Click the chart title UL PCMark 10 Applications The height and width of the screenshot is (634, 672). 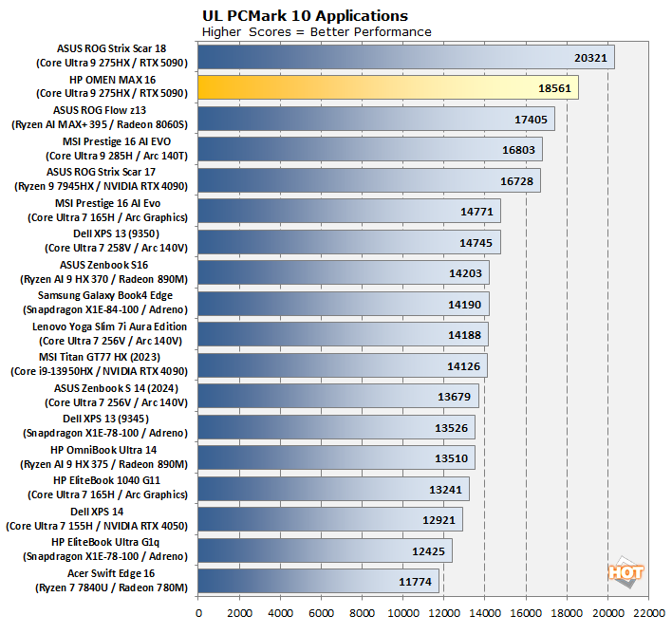click(305, 16)
